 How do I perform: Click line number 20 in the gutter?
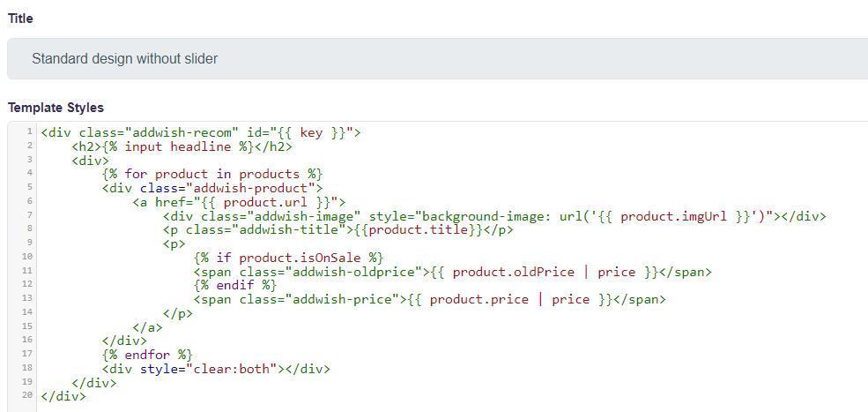(x=26, y=396)
